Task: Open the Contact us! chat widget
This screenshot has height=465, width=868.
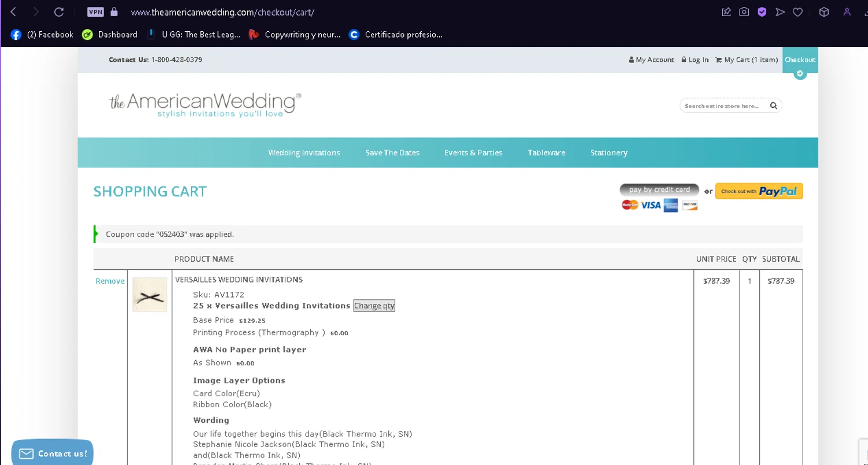Action: click(52, 453)
